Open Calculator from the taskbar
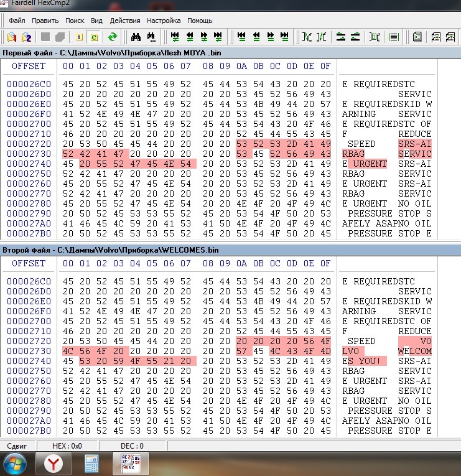Image resolution: width=461 pixels, height=476 pixels. tap(91, 464)
